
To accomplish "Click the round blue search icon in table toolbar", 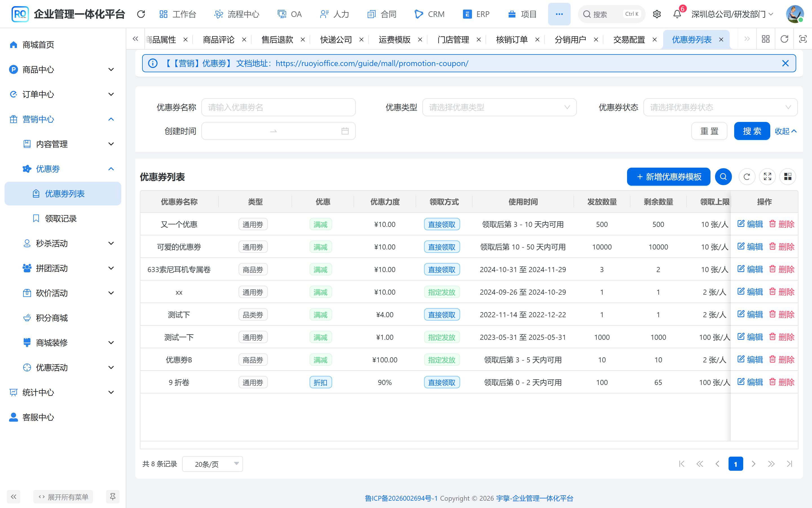I will (723, 176).
